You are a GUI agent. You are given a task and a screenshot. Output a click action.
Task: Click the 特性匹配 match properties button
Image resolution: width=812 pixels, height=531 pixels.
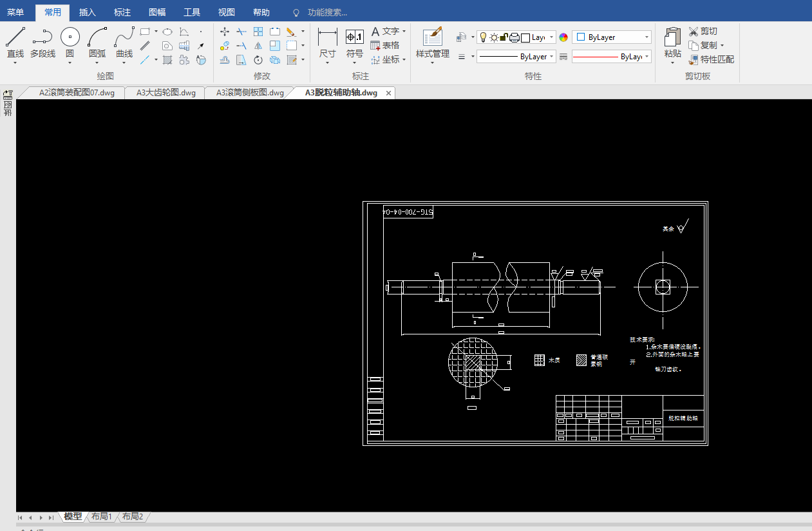coord(712,59)
